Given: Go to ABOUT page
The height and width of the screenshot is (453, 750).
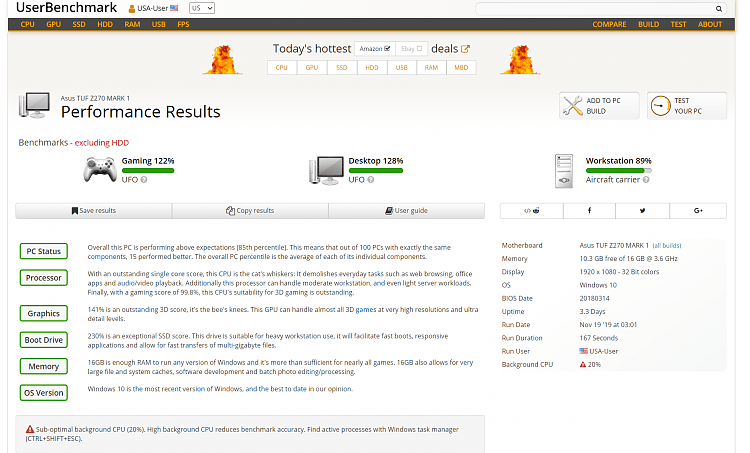Looking at the screenshot, I should (710, 24).
